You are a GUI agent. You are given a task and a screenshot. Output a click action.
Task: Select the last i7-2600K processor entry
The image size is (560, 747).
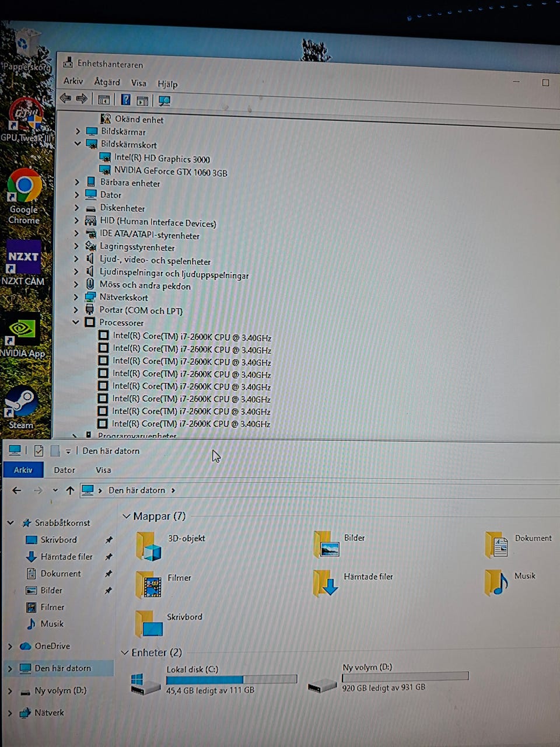tap(184, 424)
